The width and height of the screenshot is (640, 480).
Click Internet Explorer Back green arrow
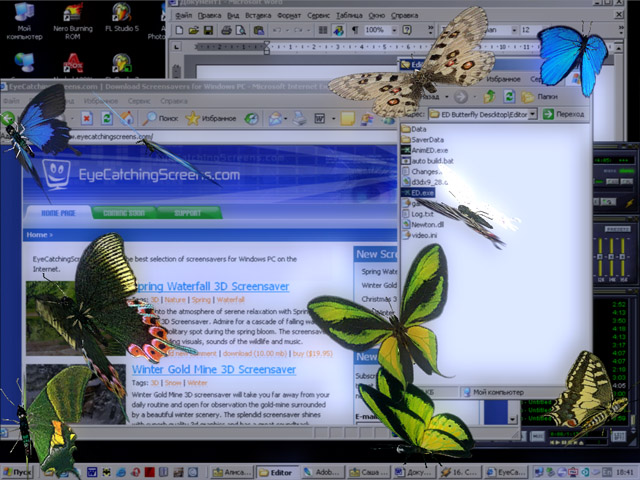8,119
